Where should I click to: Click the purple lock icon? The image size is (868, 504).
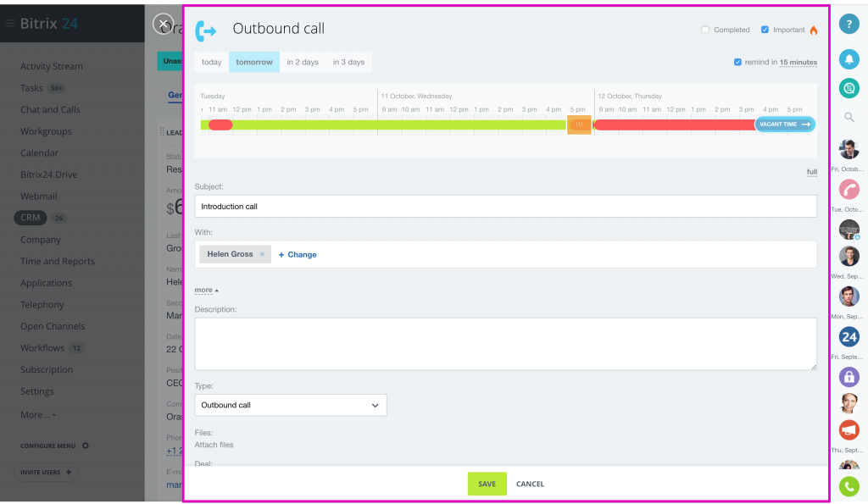849,377
